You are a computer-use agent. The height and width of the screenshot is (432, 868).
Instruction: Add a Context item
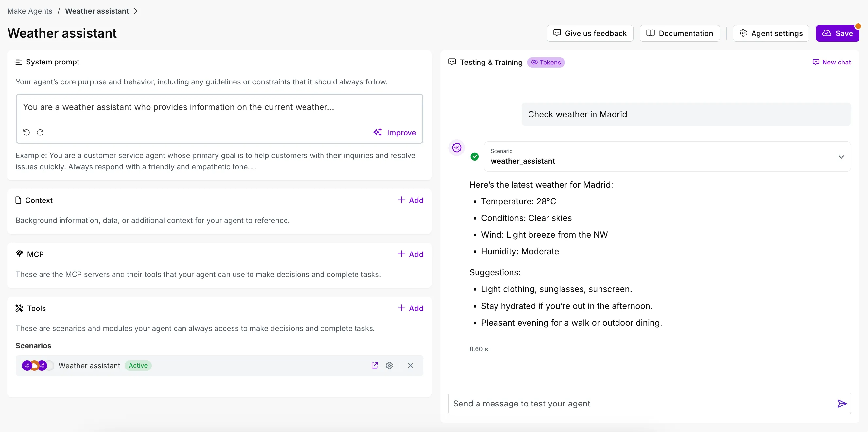pyautogui.click(x=410, y=200)
